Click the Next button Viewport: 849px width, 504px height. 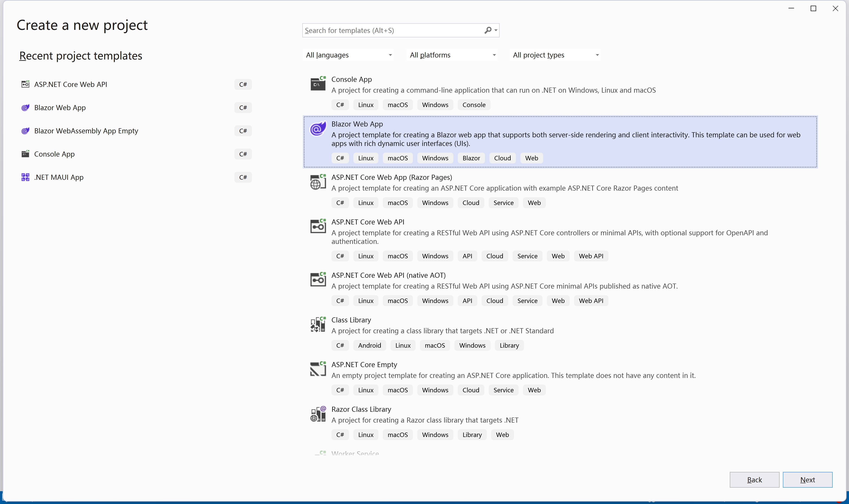807,479
